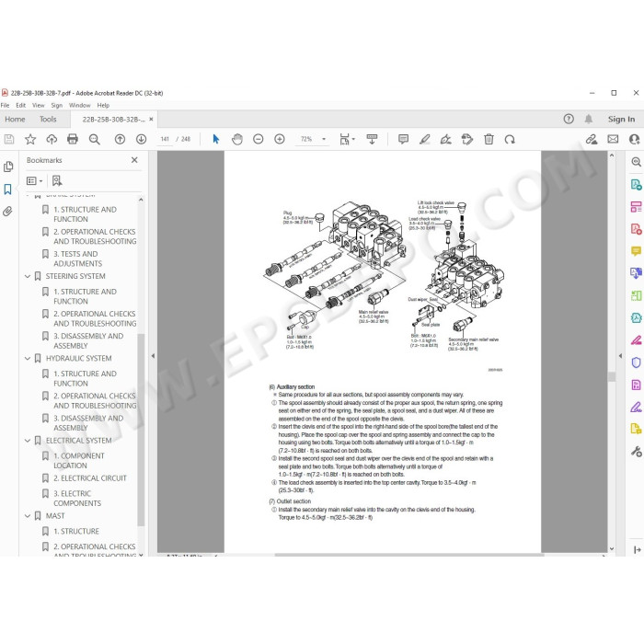Open 3. ELECTRIC COMPONENTS bookmark
This screenshot has height=644, width=644.
tap(77, 499)
